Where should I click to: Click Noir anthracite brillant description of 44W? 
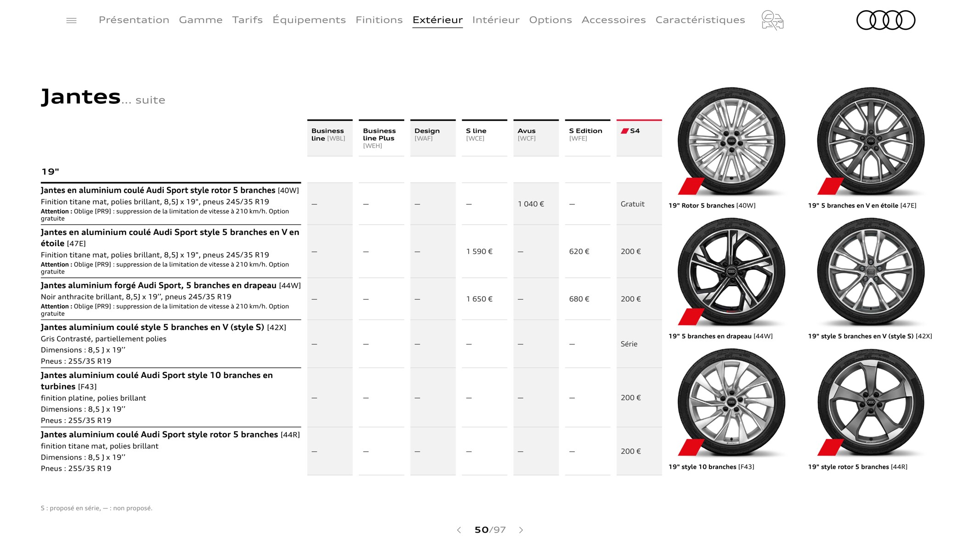click(136, 297)
